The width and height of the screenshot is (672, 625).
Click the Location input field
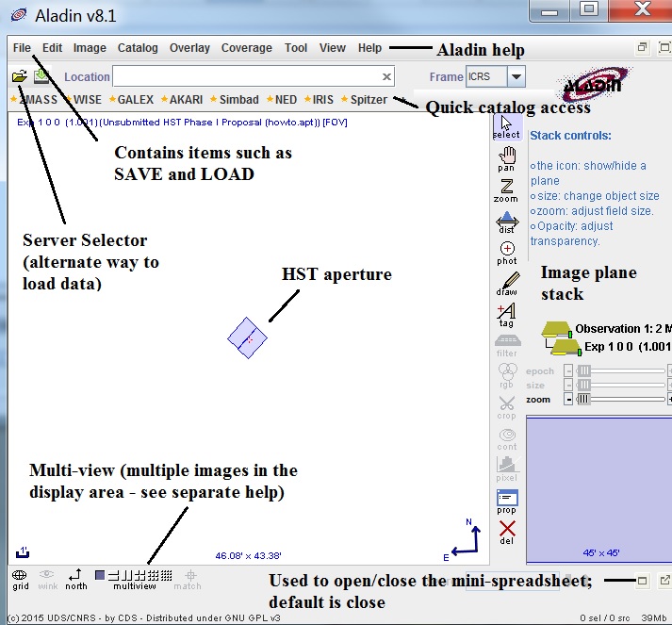(253, 76)
